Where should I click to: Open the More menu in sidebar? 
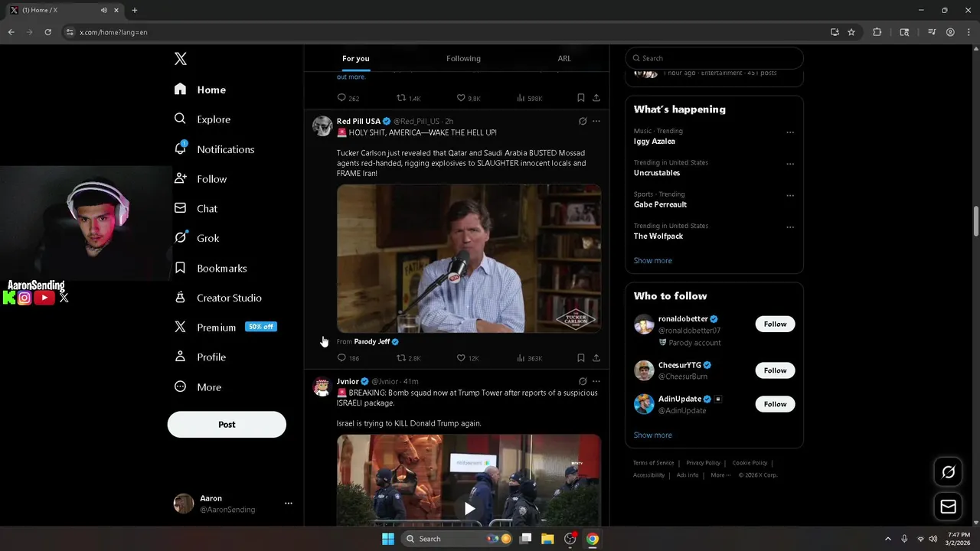(x=198, y=387)
